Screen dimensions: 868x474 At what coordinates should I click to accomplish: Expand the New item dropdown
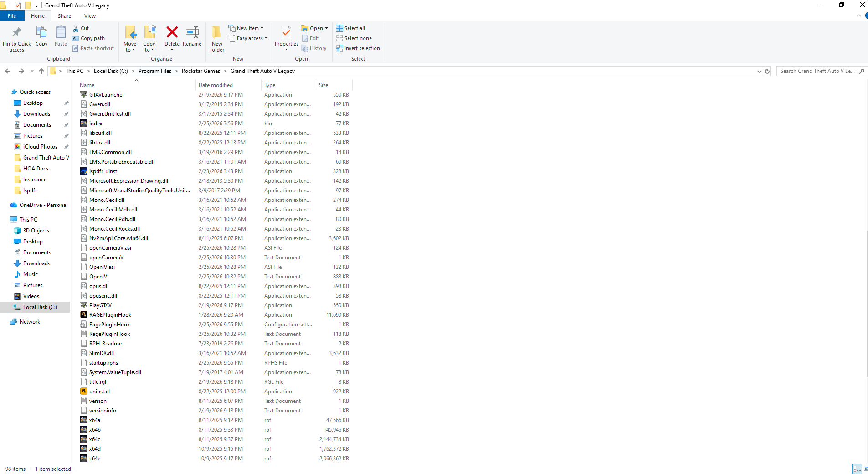click(x=246, y=28)
